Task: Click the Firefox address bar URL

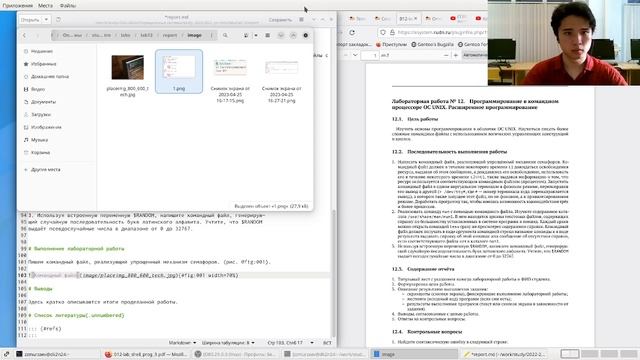Action: pos(442,32)
